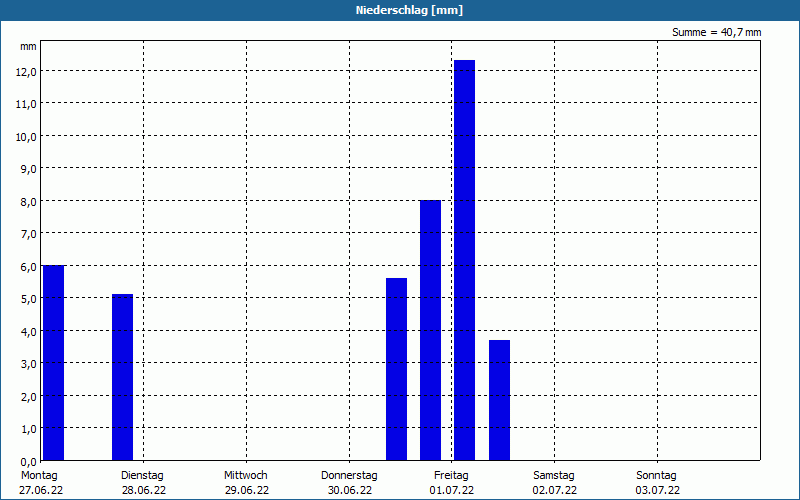
Task: Click the date '03.07.22'
Action: (x=658, y=490)
